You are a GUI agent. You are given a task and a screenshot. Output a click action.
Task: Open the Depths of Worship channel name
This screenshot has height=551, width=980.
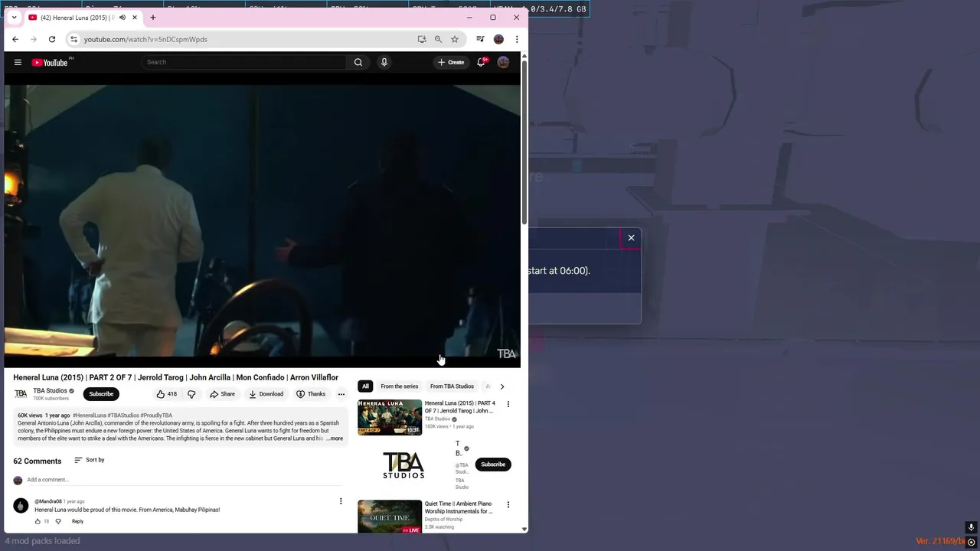443,520
